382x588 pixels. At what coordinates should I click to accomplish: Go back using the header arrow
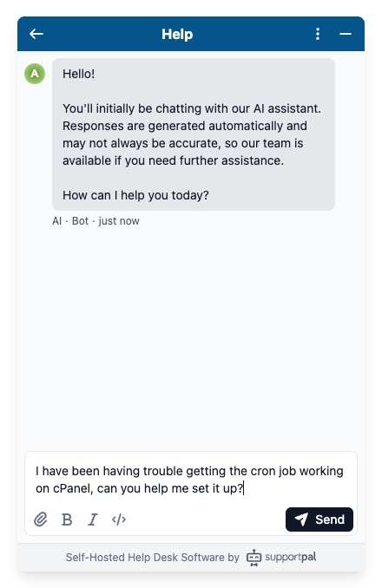tap(36, 34)
